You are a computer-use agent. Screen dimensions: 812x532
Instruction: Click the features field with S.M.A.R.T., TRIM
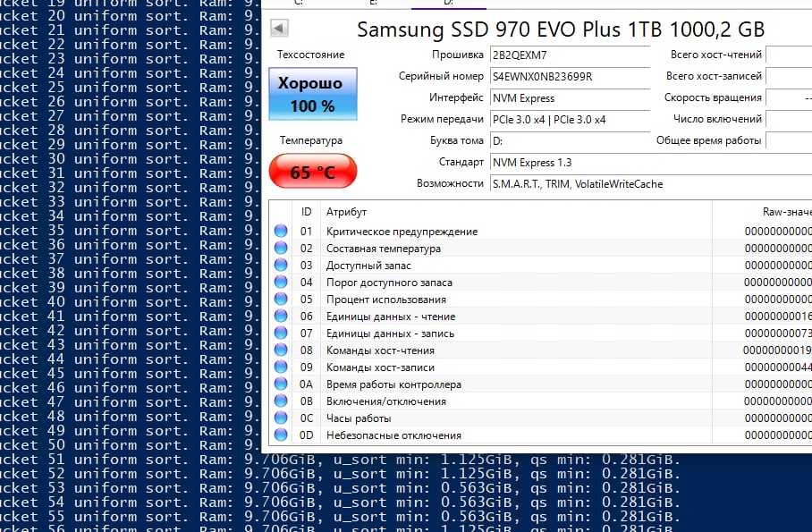click(x=651, y=184)
